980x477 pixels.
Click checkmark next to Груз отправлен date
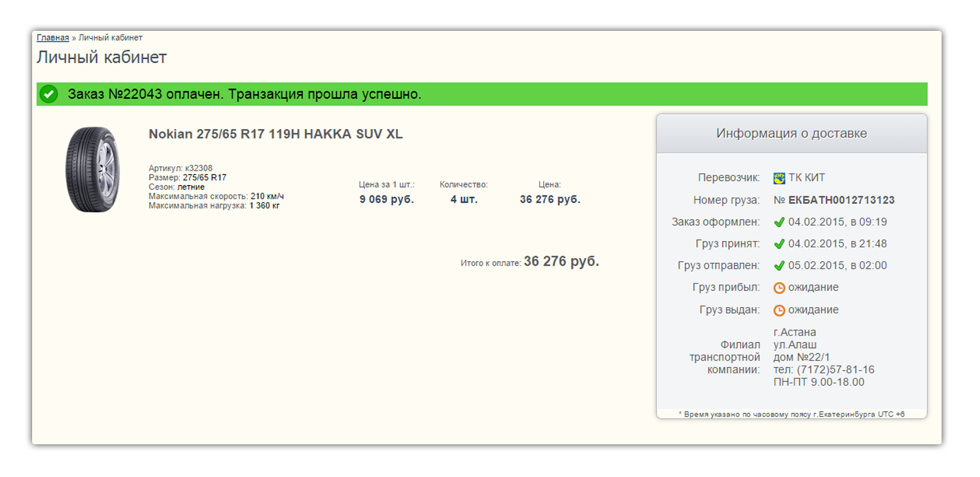[779, 266]
